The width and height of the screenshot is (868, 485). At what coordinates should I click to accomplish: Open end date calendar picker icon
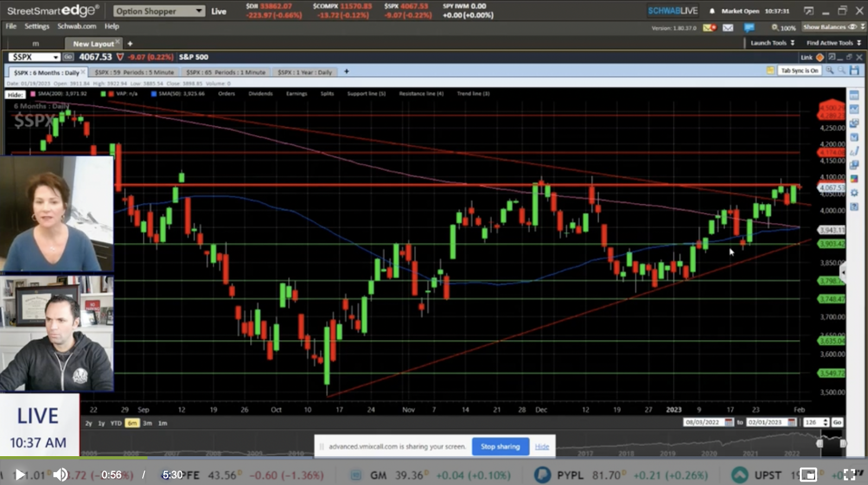click(x=792, y=422)
